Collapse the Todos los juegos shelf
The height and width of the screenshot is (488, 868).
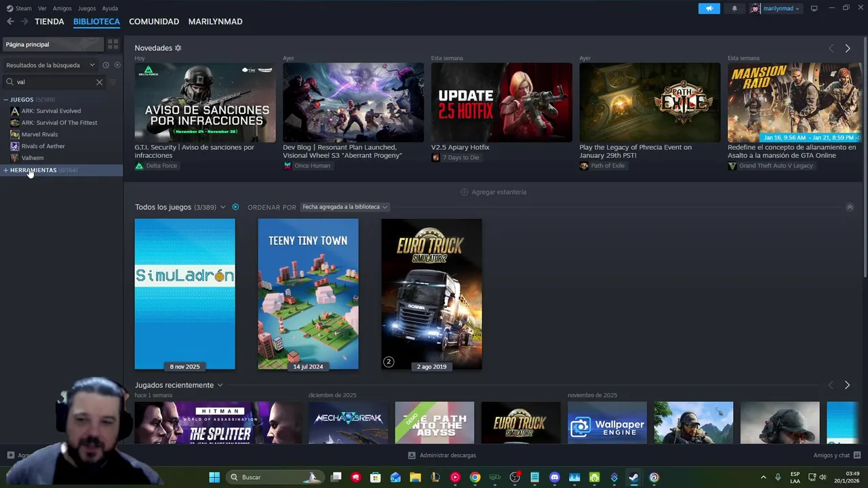tap(850, 207)
